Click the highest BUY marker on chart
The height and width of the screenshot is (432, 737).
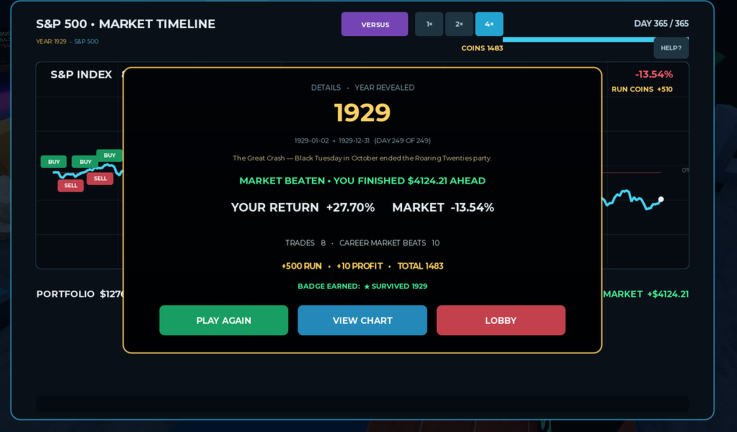click(x=110, y=155)
